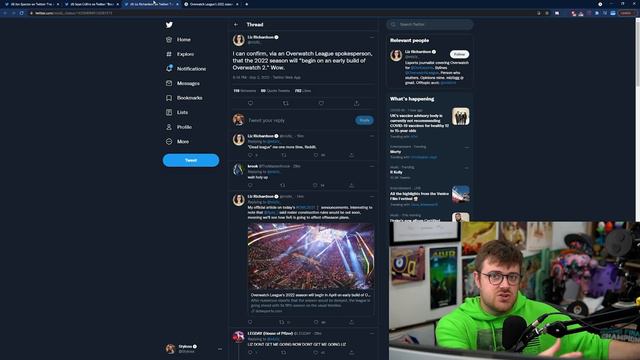This screenshot has height=360, width=640.
Task: Go back using Thread back arrow
Action: click(236, 24)
